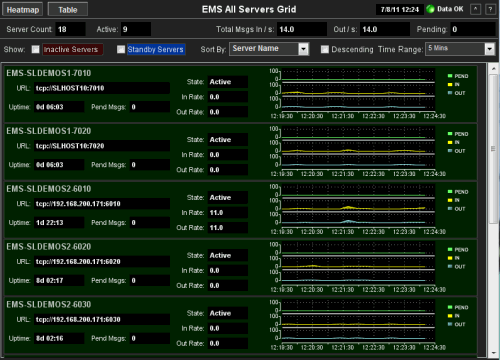Click the blue OUT legend swatch for EMS-SLDEMOS2-6020

point(450,266)
